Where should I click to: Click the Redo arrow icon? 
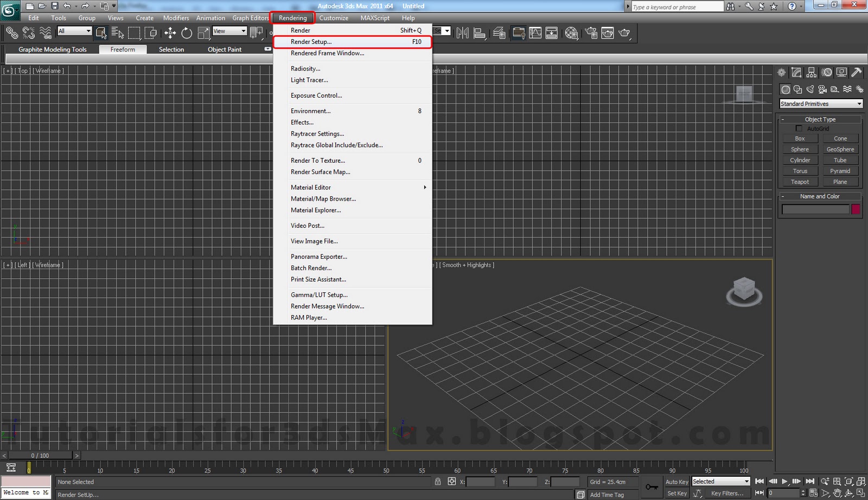(x=85, y=6)
